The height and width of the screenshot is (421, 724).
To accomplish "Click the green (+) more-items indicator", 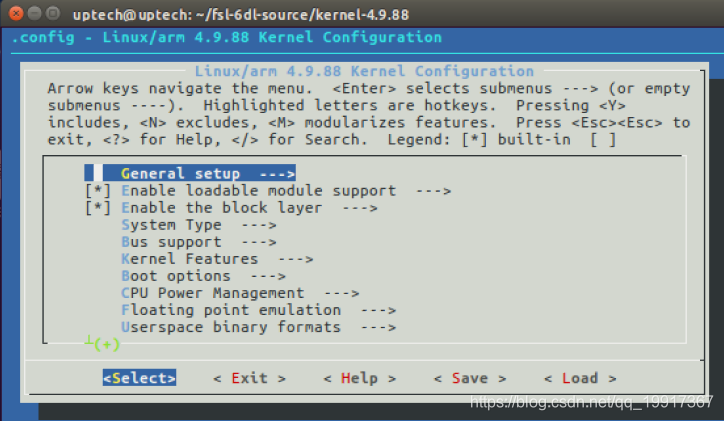I will click(x=107, y=344).
